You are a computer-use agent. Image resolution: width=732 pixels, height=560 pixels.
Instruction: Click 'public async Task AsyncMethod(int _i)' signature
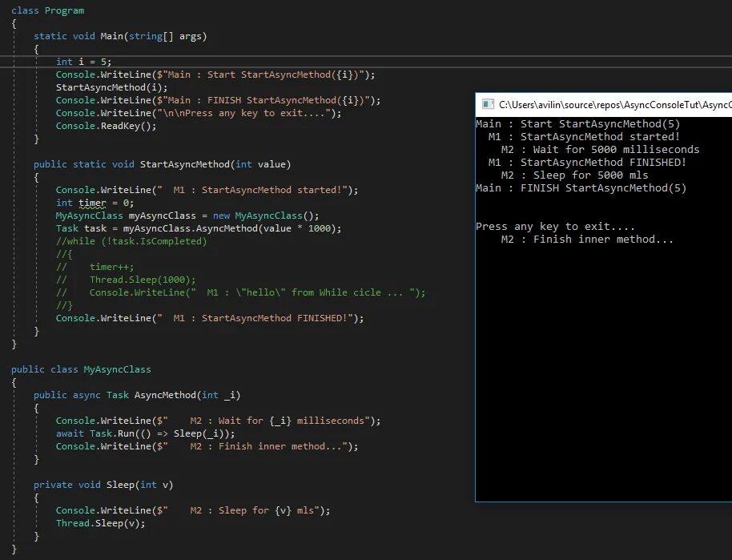coord(137,395)
